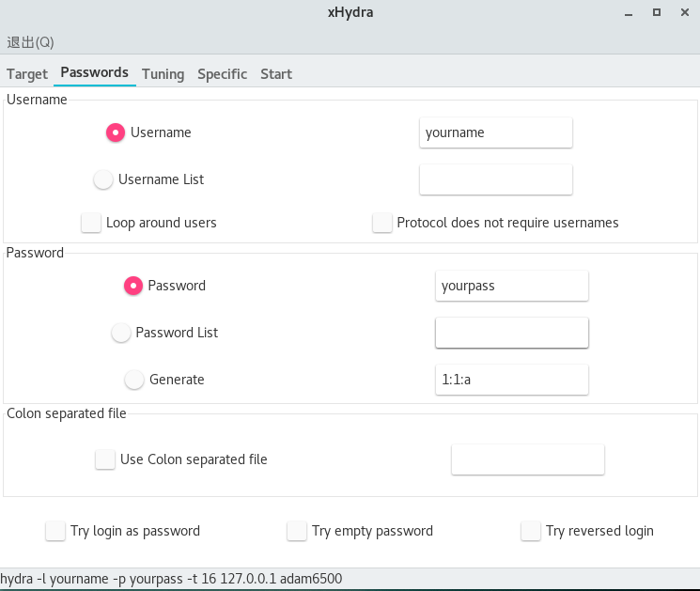Select the Username radio button
Screen dimensions: 700x591
(116, 132)
